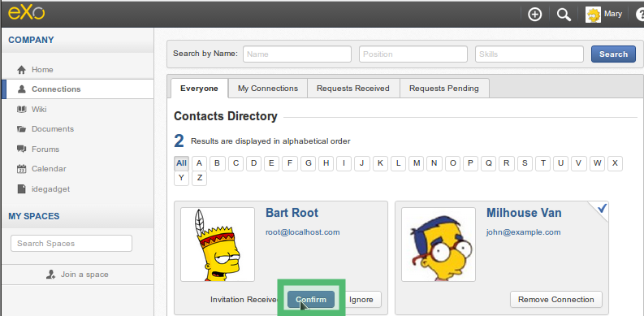The height and width of the screenshot is (316, 644).
Task: Filter contacts by letter S
Action: click(525, 163)
